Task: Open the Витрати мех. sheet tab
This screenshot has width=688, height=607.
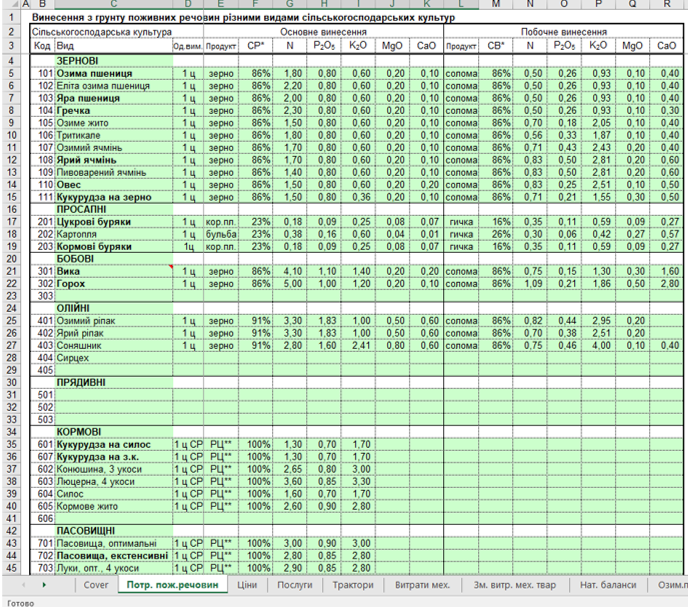Action: [422, 585]
